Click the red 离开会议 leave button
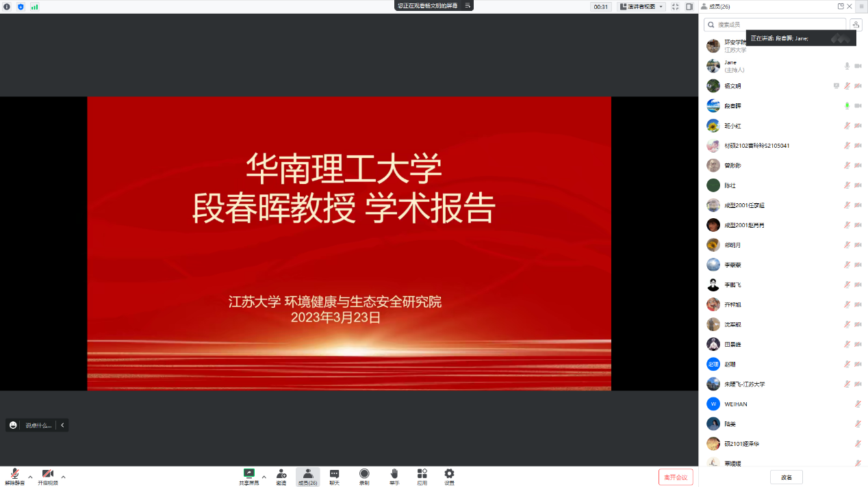 (676, 477)
